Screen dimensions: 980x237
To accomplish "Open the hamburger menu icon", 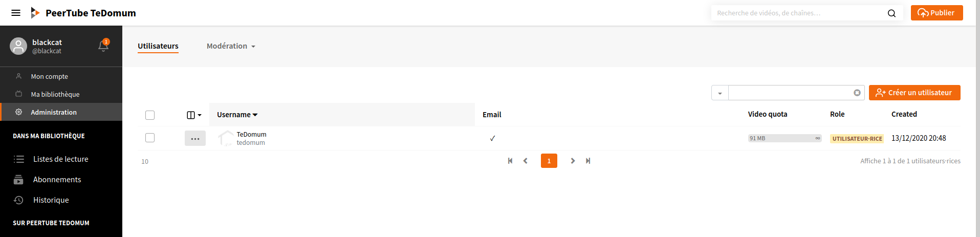I will click(x=16, y=13).
